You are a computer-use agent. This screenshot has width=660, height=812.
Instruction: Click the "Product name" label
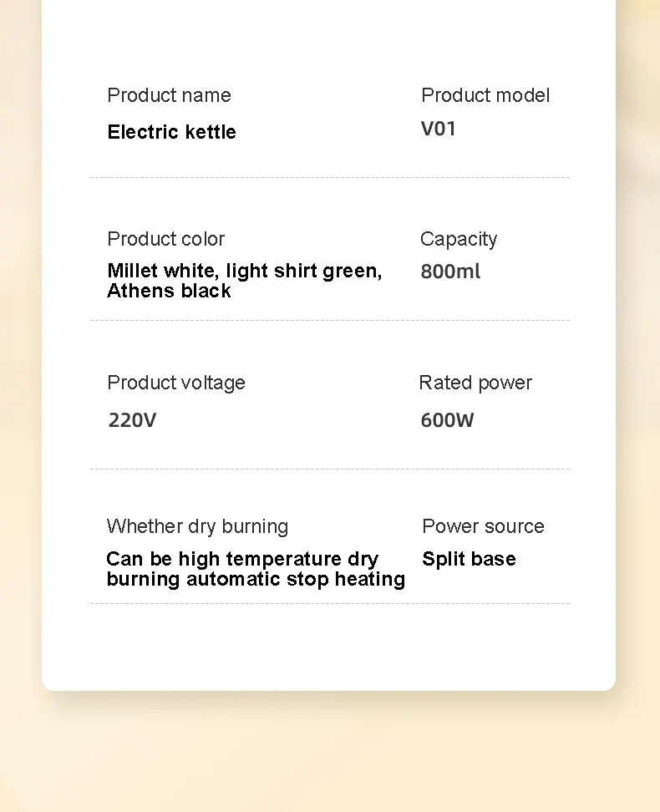pyautogui.click(x=169, y=95)
